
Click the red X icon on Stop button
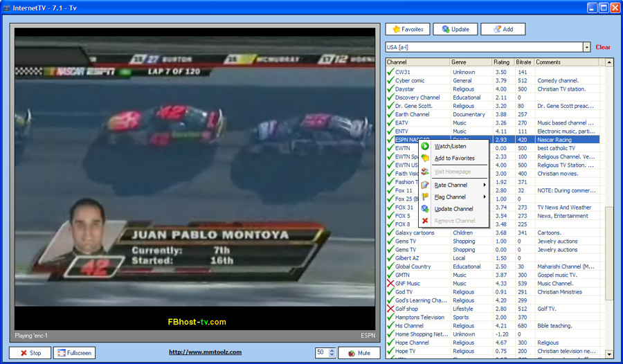click(x=24, y=353)
